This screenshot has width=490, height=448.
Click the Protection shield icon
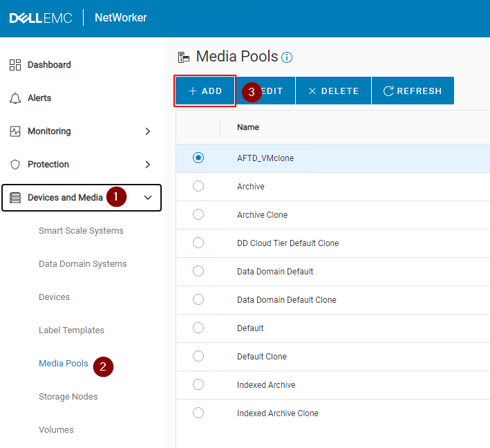(x=15, y=165)
